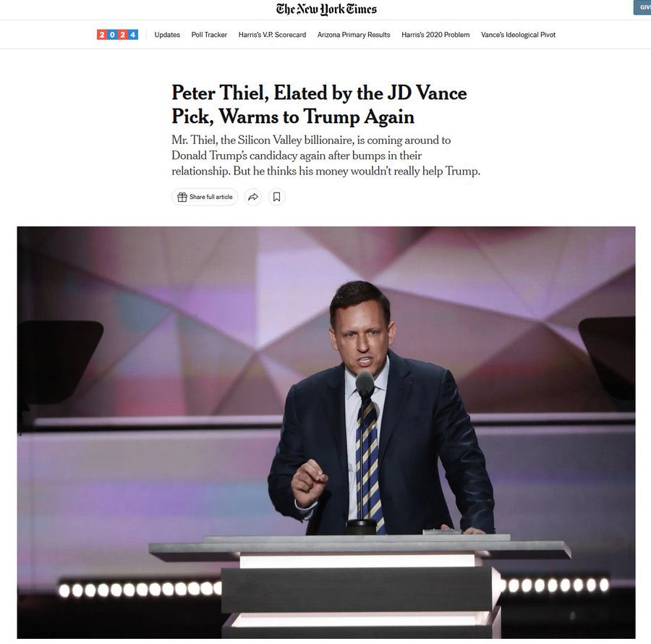This screenshot has height=644, width=651.
Task: Click the partially visible Give button
Action: pos(642,7)
